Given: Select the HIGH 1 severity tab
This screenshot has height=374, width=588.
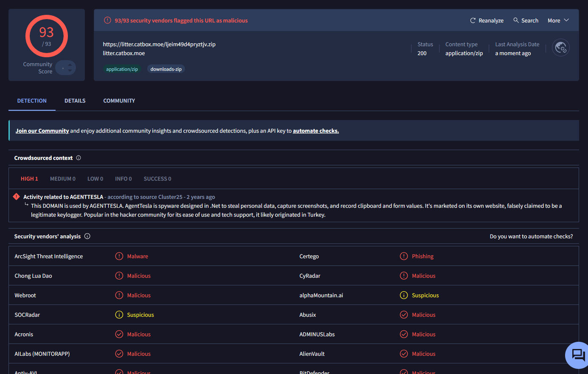Looking at the screenshot, I should [x=29, y=179].
